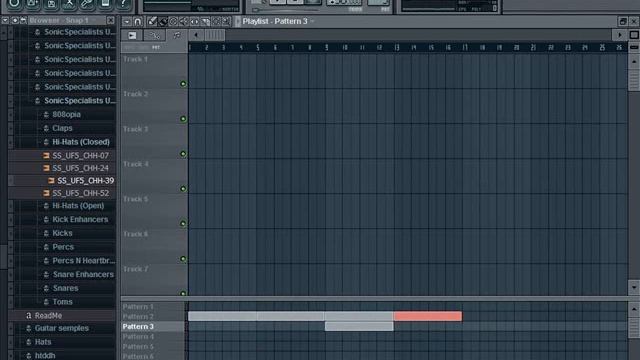Expand the Hats folder
The image size is (640, 360).
click(x=43, y=342)
